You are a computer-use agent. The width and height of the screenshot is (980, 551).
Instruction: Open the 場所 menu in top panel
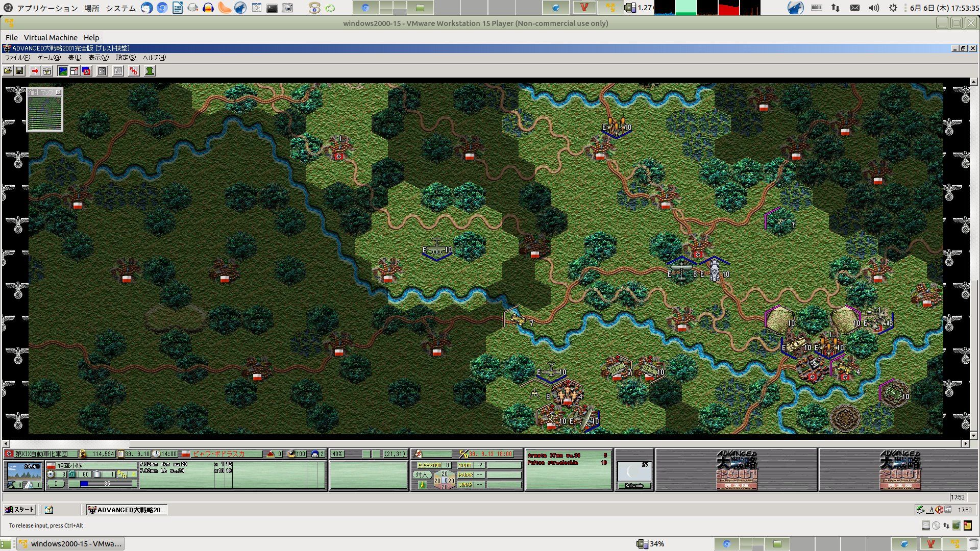pos(92,8)
